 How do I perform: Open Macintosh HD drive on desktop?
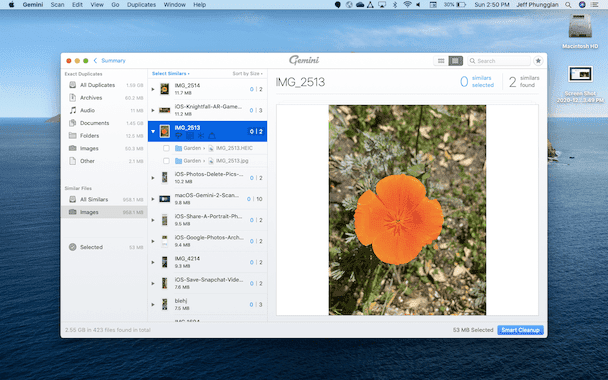580,31
